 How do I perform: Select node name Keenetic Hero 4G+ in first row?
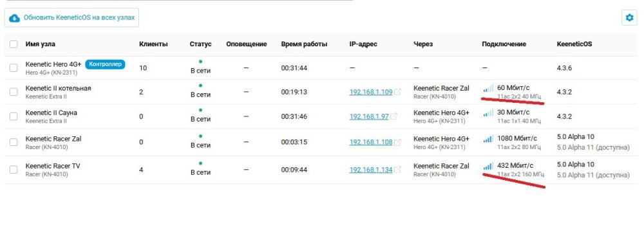click(x=53, y=64)
